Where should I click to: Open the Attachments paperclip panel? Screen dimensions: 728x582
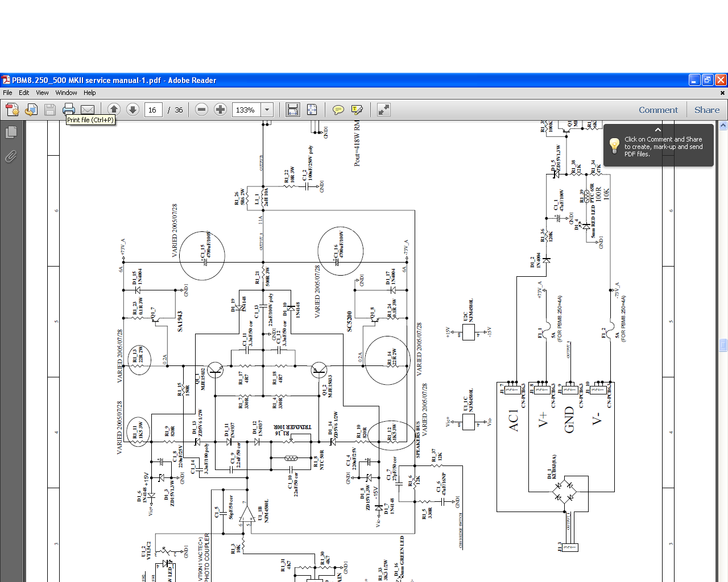11,156
